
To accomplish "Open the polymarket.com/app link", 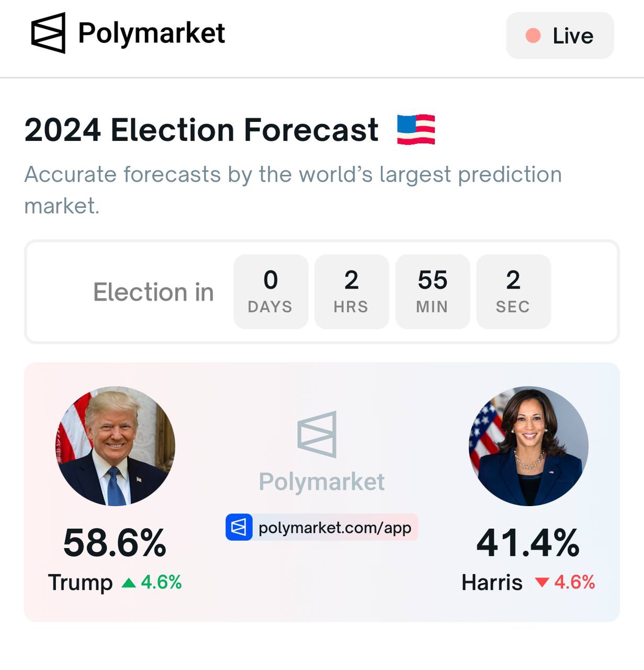I will point(335,528).
